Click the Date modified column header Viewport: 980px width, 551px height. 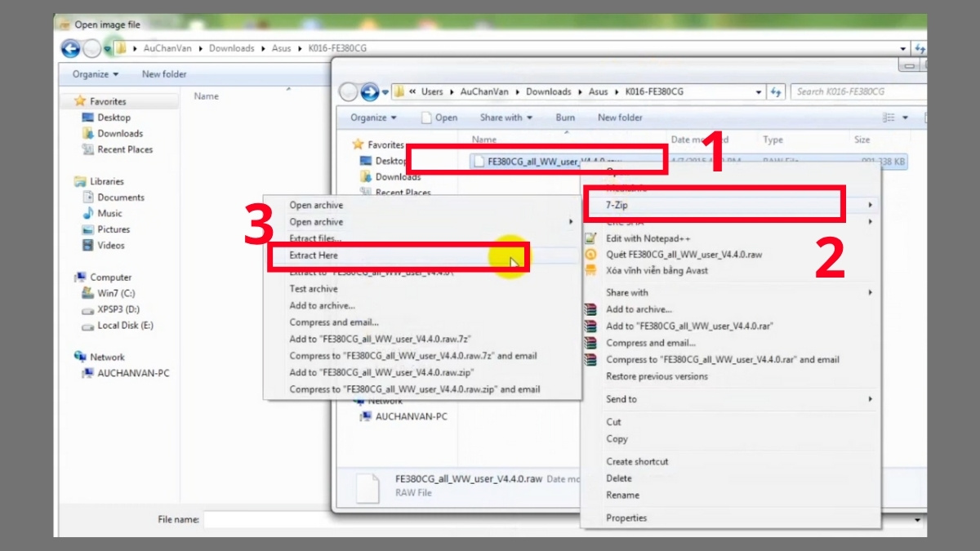[700, 140]
